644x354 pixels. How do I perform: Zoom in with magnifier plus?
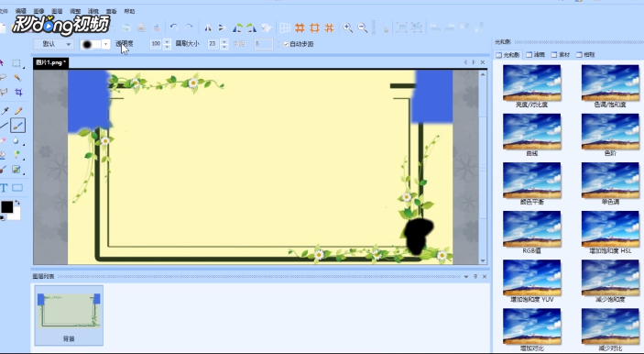coord(347,28)
